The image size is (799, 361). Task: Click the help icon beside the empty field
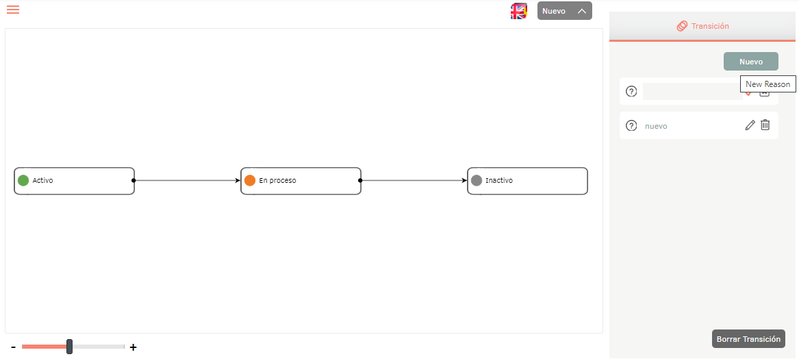click(631, 92)
